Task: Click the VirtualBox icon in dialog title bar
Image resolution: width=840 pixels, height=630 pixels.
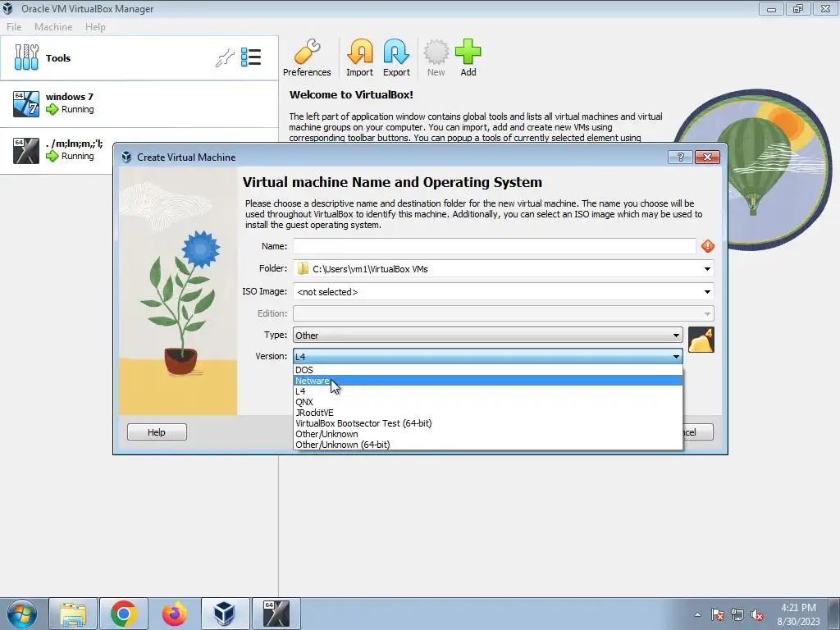Action: [126, 157]
